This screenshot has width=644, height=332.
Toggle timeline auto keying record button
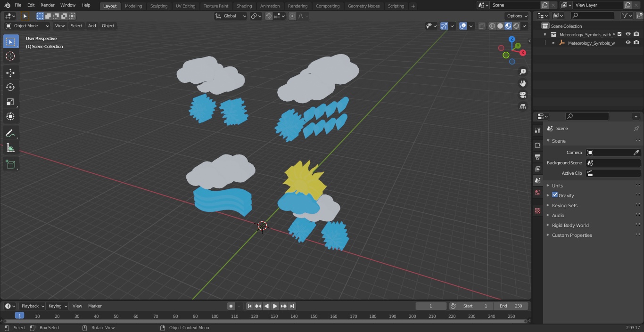click(x=231, y=306)
